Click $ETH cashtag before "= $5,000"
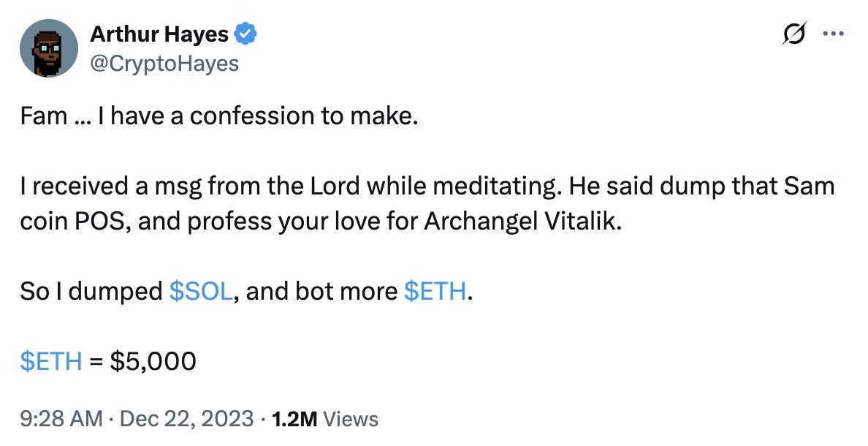868x446 pixels. pyautogui.click(x=51, y=360)
